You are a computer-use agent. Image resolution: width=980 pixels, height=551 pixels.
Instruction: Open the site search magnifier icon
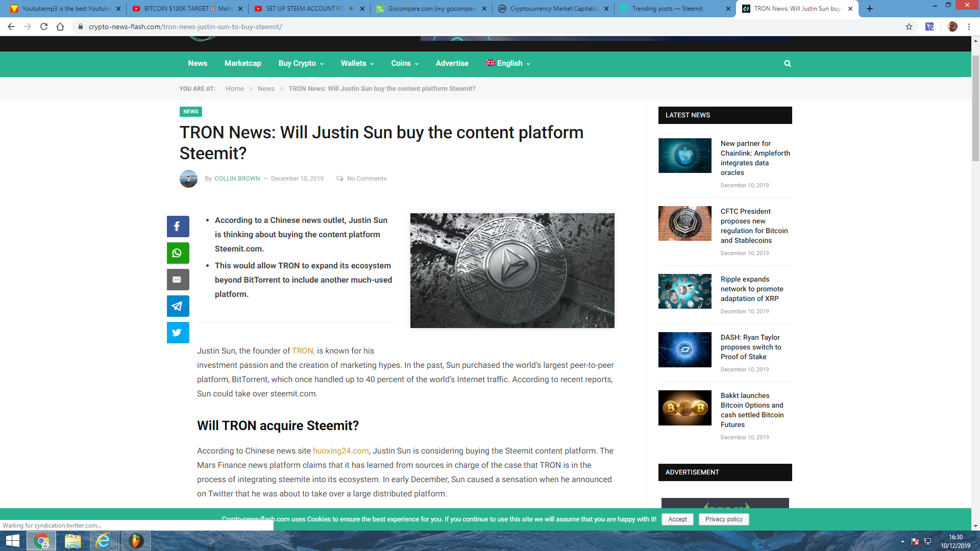[787, 63]
